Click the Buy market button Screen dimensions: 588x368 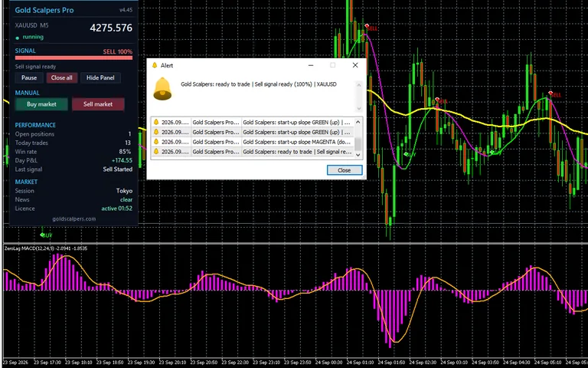click(x=41, y=104)
